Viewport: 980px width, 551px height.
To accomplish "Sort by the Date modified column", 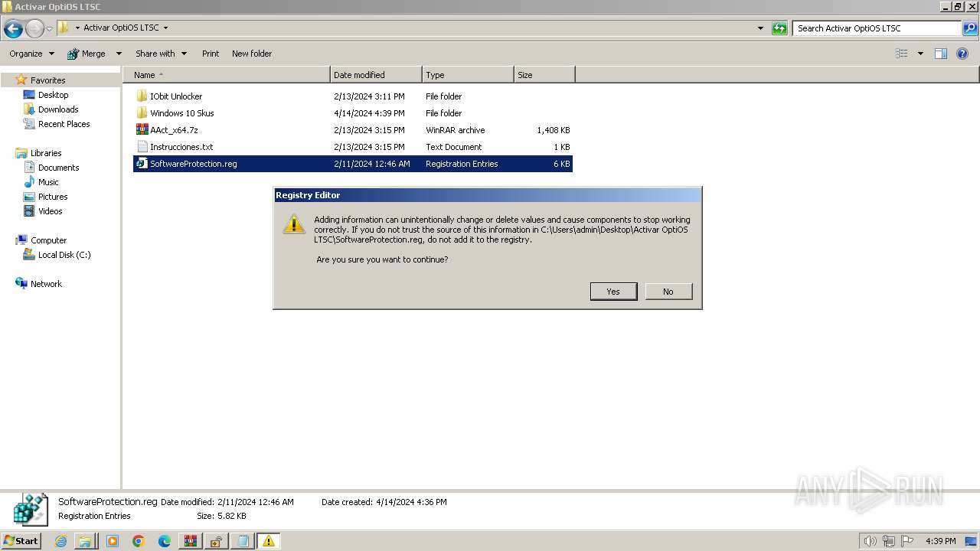I will tap(376, 75).
